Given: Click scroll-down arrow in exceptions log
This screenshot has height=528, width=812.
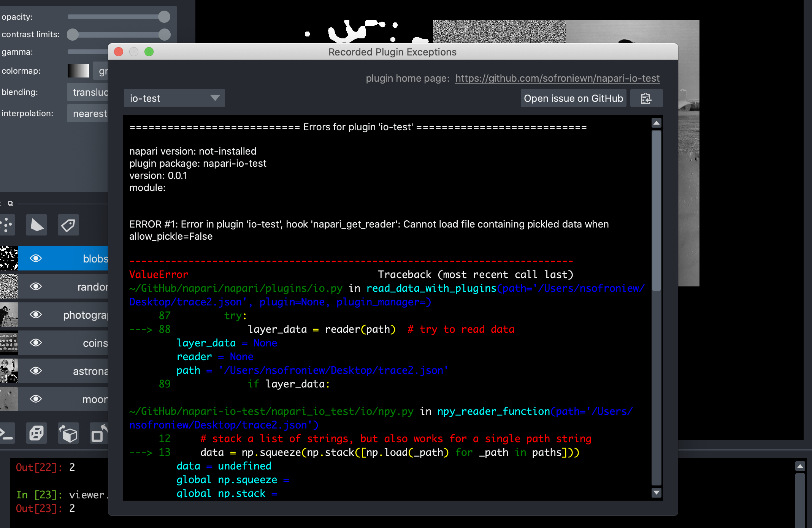Looking at the screenshot, I should [657, 493].
